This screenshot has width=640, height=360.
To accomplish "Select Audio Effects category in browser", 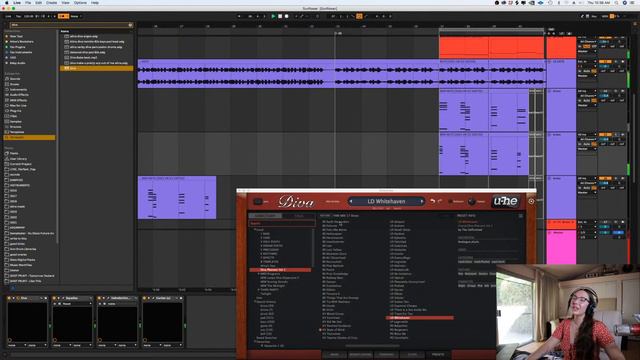I will (19, 95).
